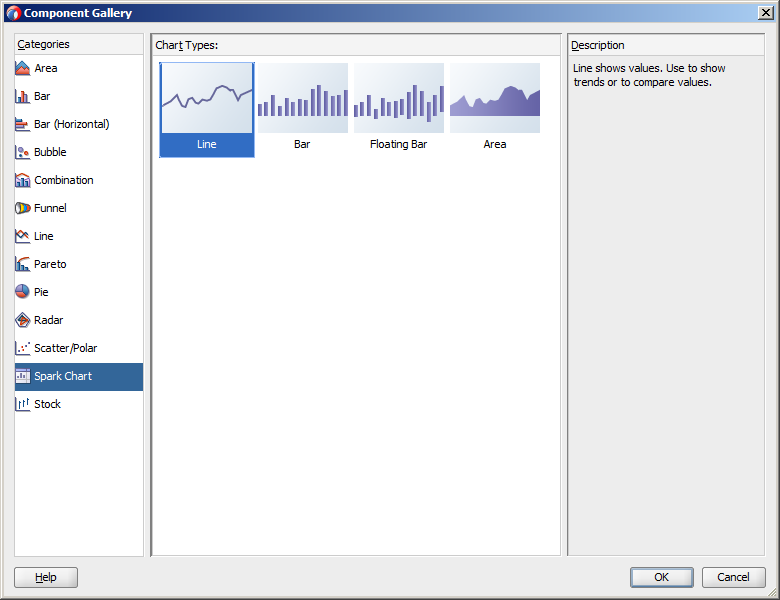The width and height of the screenshot is (780, 600).
Task: Pick the Pareto category icon
Action: click(x=22, y=264)
